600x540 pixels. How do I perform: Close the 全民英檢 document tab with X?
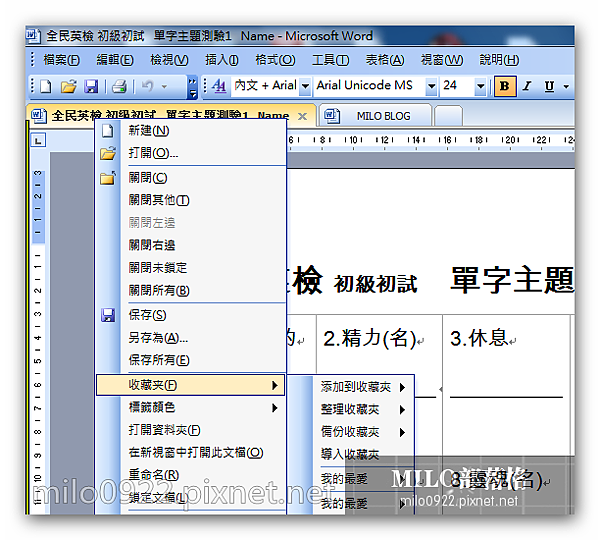(x=302, y=116)
